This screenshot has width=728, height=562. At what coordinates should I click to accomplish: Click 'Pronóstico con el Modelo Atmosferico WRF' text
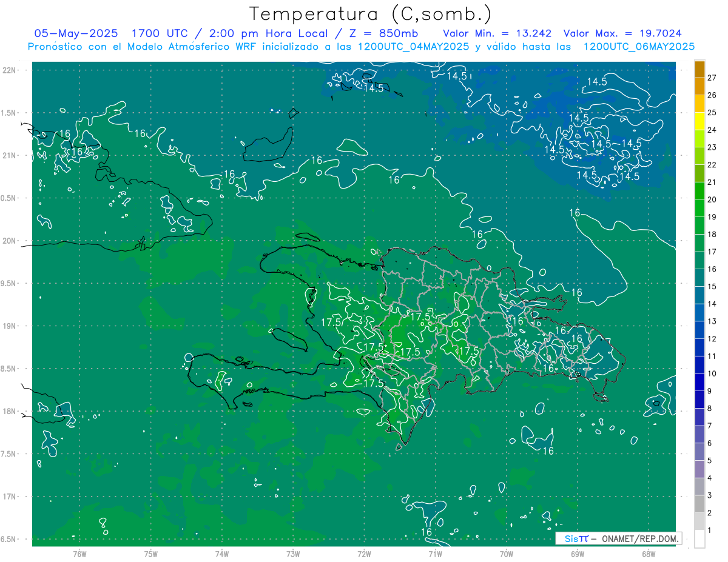144,47
